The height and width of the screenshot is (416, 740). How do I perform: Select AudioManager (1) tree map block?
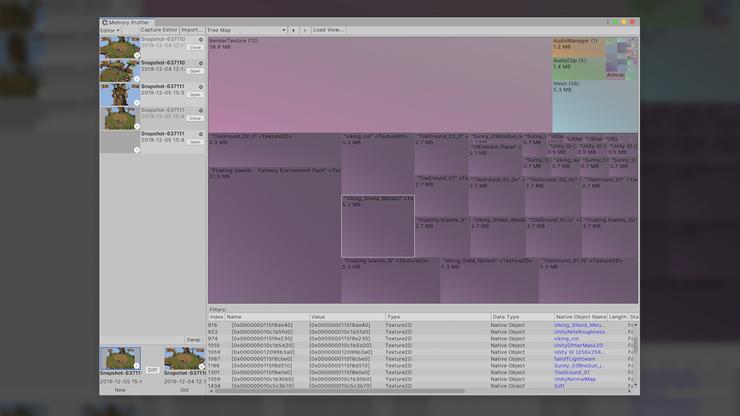click(x=579, y=47)
